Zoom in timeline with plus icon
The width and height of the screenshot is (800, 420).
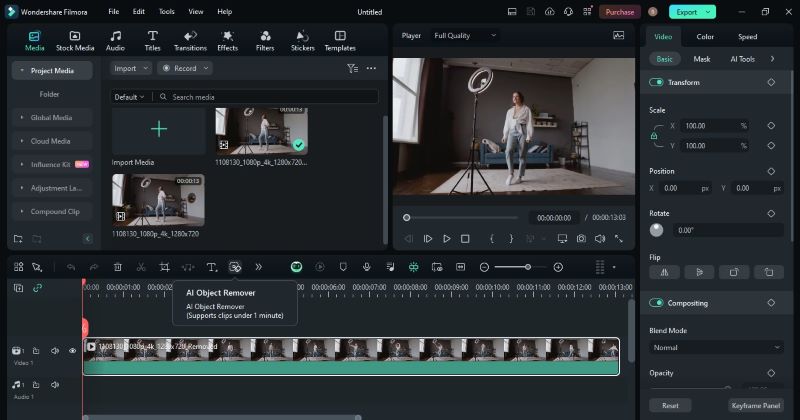[x=558, y=267]
